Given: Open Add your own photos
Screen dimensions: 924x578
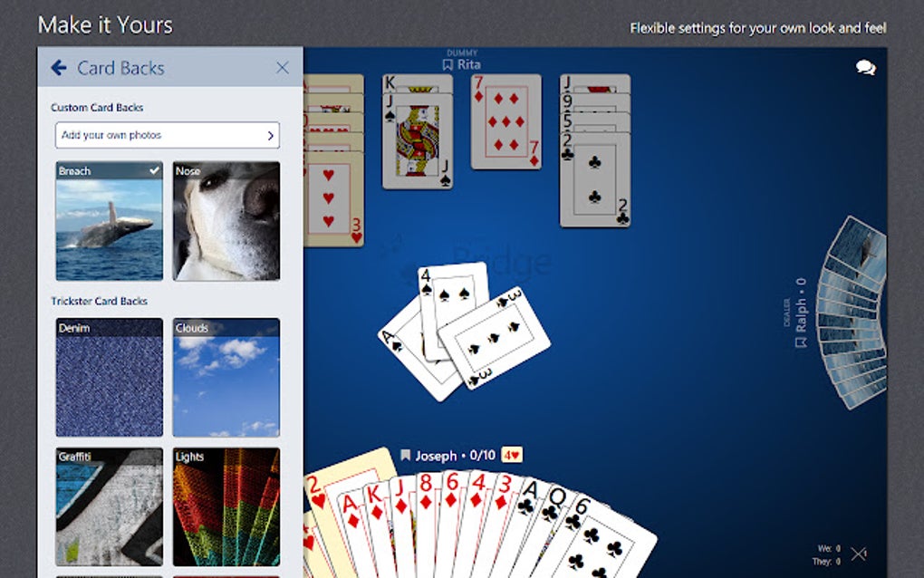Looking at the screenshot, I should point(167,135).
